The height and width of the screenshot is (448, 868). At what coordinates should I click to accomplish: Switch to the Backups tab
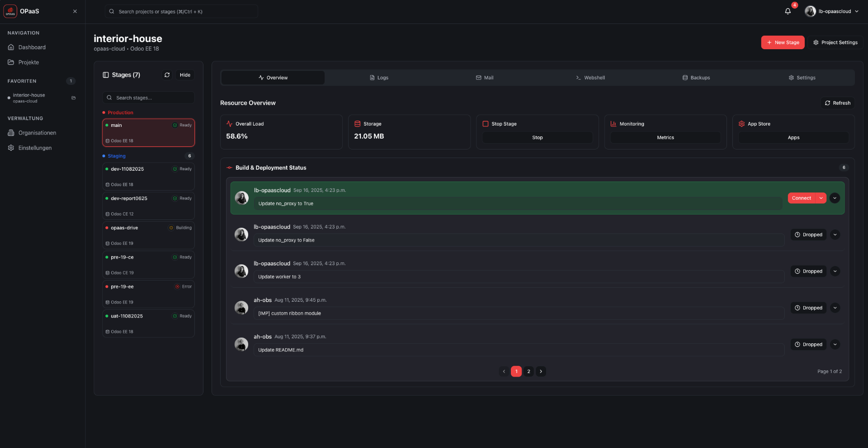696,78
